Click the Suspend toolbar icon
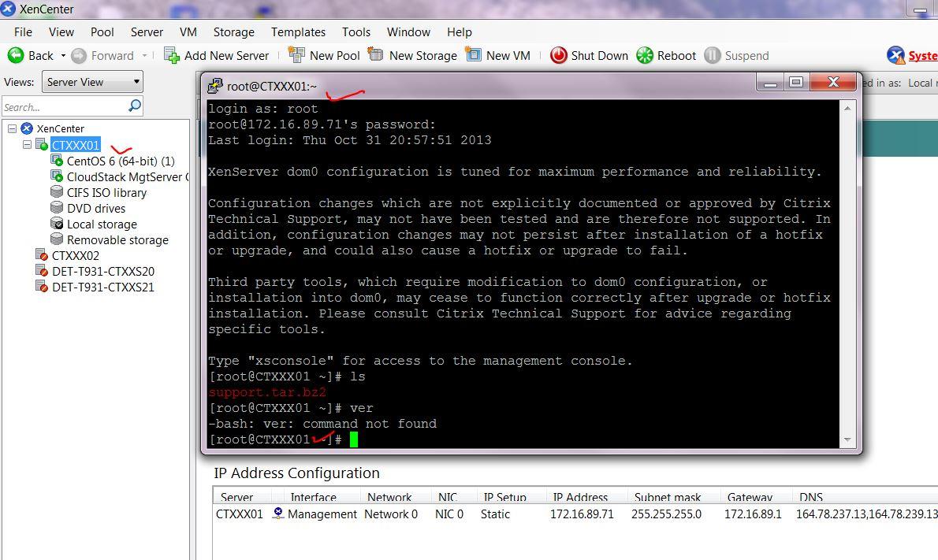Viewport: 938px width, 560px height. click(713, 56)
